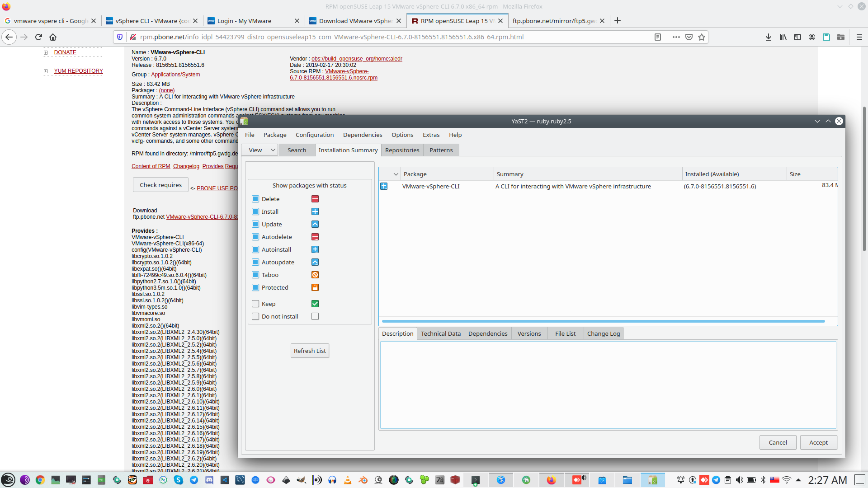
Task: Click Firefox reload page icon
Action: [x=38, y=37]
